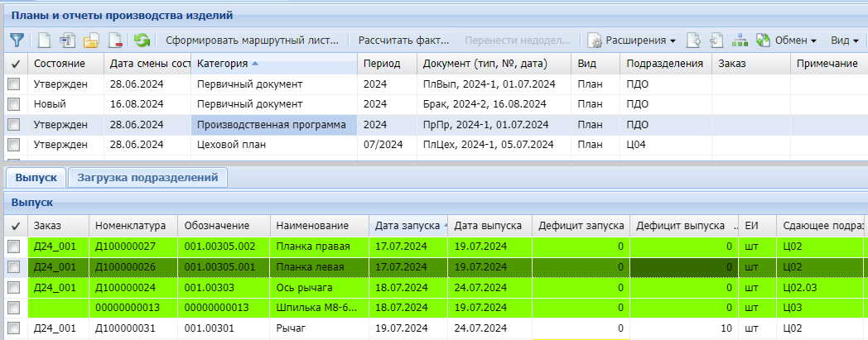Tick checkbox for the Брак 2024-2 row
868x340 pixels.
[x=14, y=104]
